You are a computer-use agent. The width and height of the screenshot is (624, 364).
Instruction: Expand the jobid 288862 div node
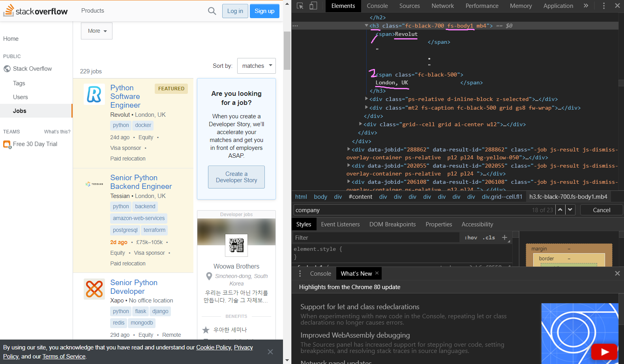[349, 149]
